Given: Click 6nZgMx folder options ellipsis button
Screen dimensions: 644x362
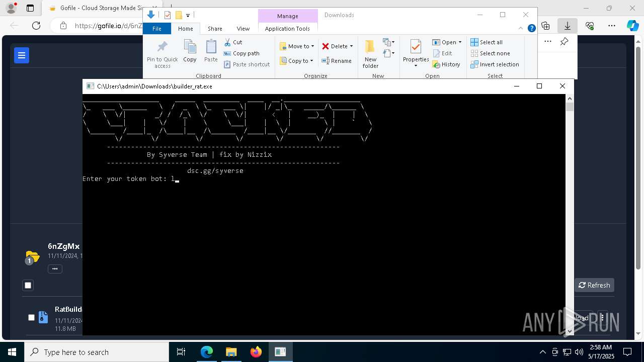Looking at the screenshot, I should (55, 269).
